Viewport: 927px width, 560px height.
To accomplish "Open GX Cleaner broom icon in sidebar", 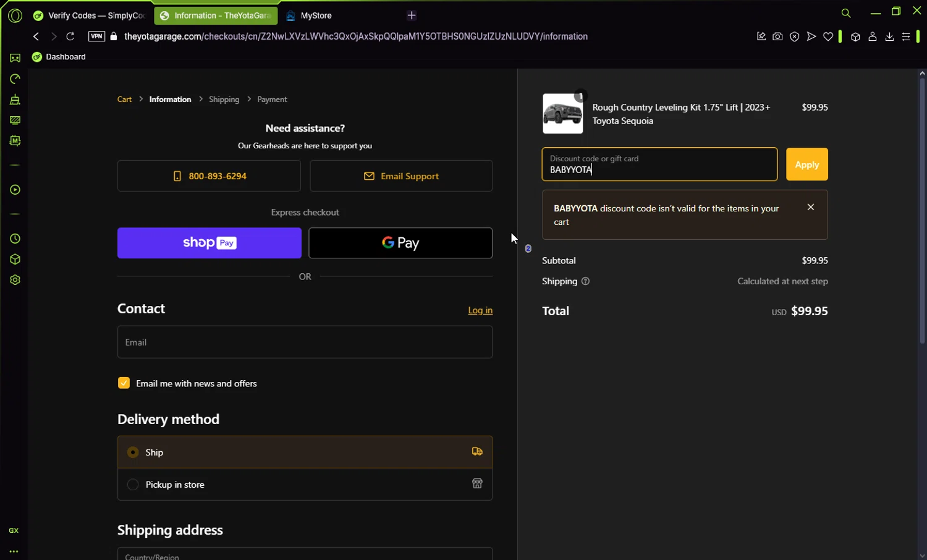I will (x=15, y=100).
